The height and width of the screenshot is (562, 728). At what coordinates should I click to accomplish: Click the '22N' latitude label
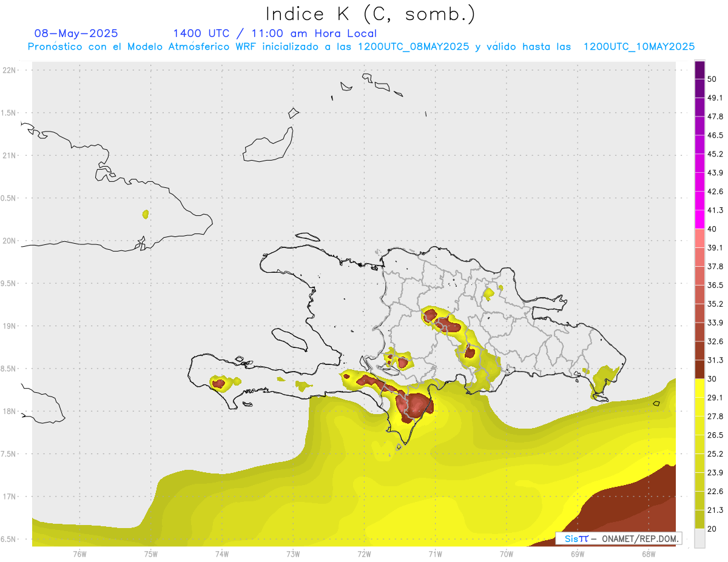10,70
